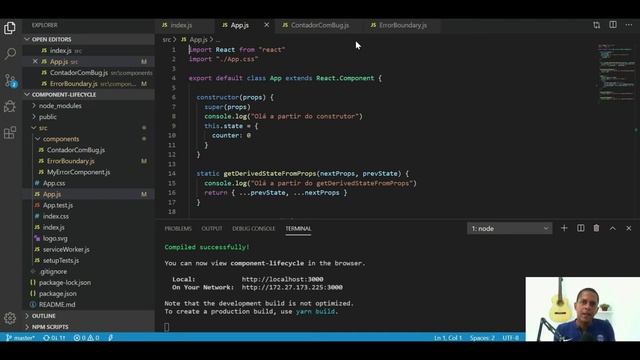
Task: Expand the public folder
Action: point(89,117)
